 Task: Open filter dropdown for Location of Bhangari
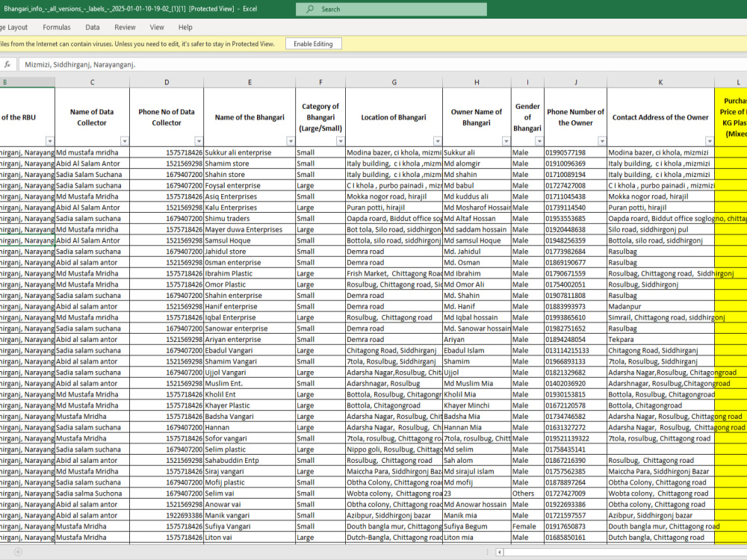click(x=437, y=141)
